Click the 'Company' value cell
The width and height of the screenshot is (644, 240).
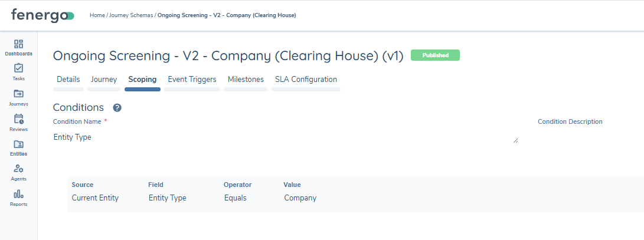coord(300,198)
